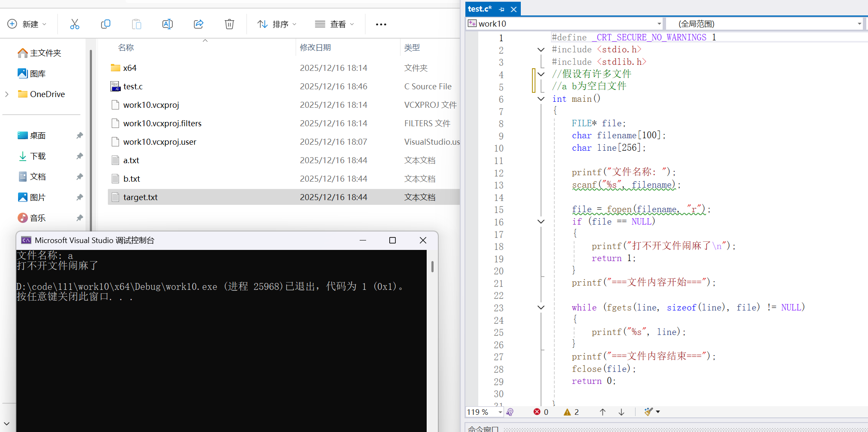Click the IntelliSense health indicator icon beside zoom
This screenshot has height=432, width=868.
(510, 412)
